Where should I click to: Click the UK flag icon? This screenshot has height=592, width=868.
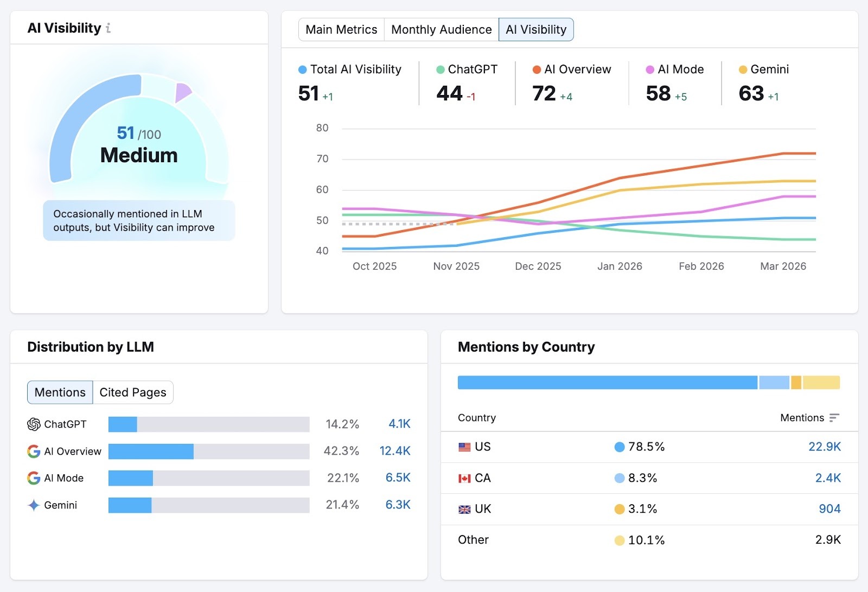[x=464, y=509]
